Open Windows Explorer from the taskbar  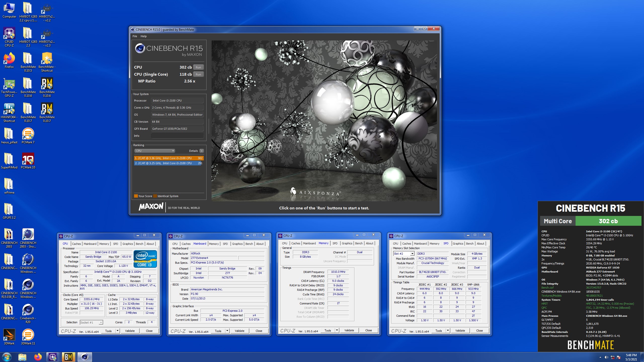click(x=22, y=357)
